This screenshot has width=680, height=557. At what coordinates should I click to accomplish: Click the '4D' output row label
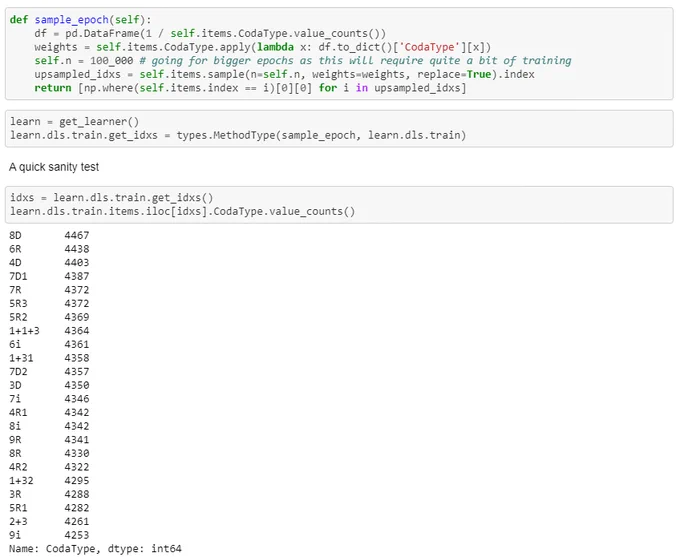coord(15,263)
